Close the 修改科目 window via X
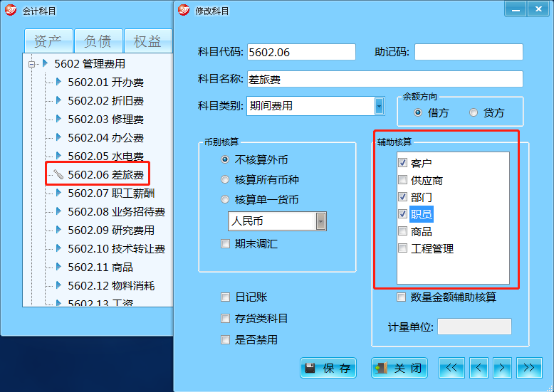This screenshot has width=554, height=392. point(538,9)
